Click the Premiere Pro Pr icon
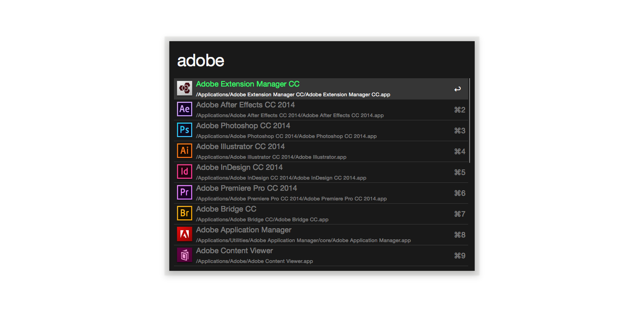644x312 pixels. (x=185, y=193)
